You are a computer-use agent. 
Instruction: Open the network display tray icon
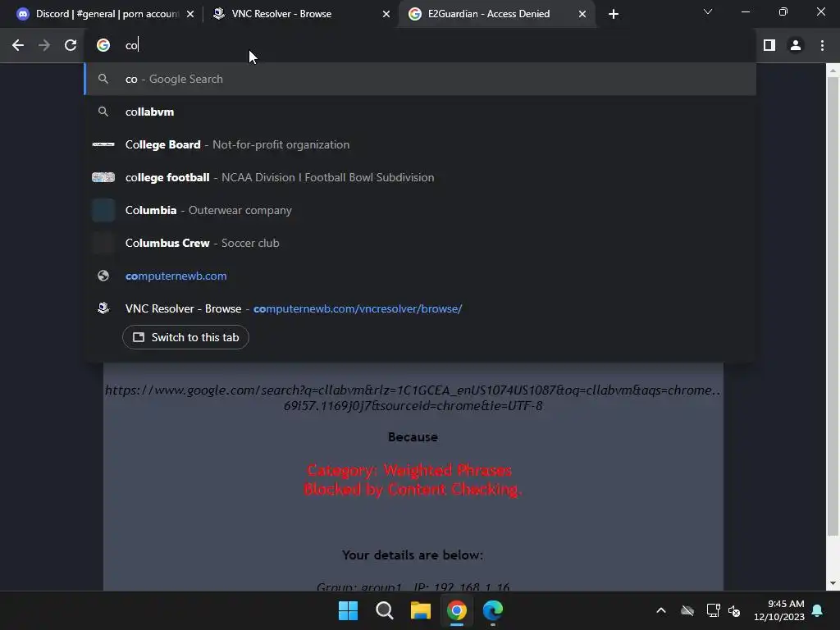(713, 610)
